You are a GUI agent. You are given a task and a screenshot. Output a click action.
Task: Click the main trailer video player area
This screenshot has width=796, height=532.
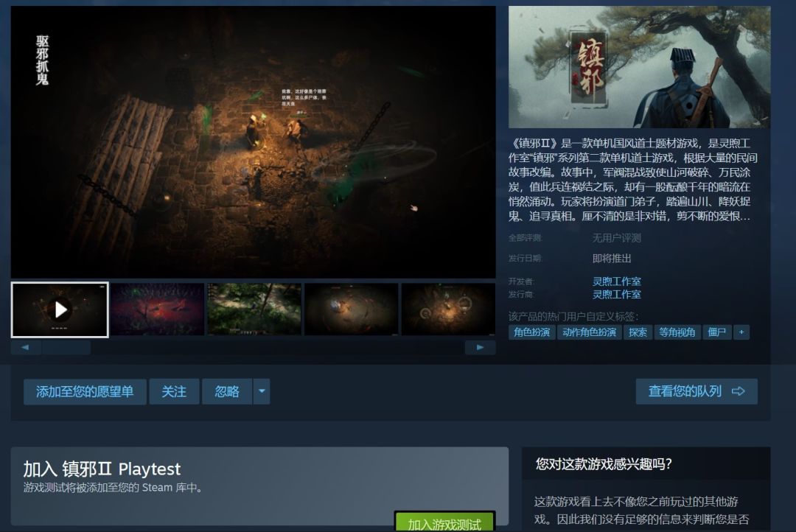[253, 142]
